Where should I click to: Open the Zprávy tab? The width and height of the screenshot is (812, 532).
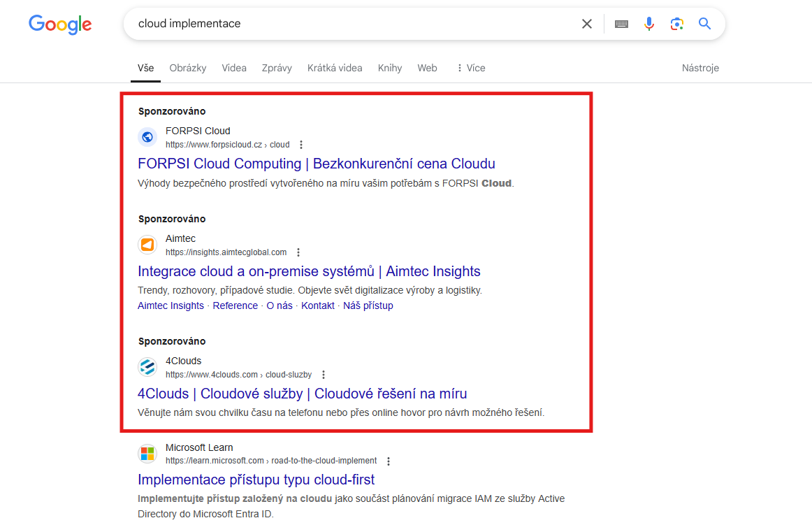[277, 68]
